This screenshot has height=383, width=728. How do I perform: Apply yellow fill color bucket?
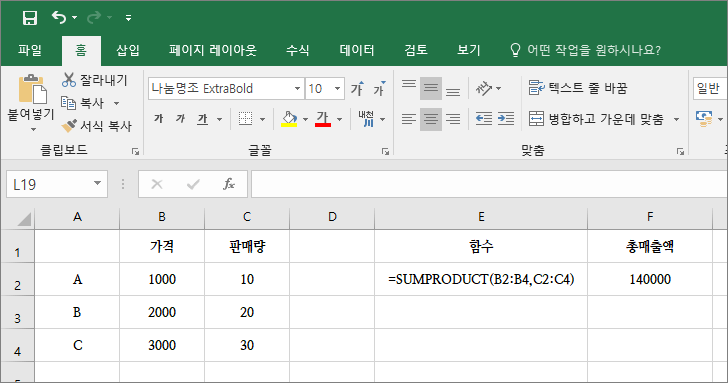tap(289, 119)
